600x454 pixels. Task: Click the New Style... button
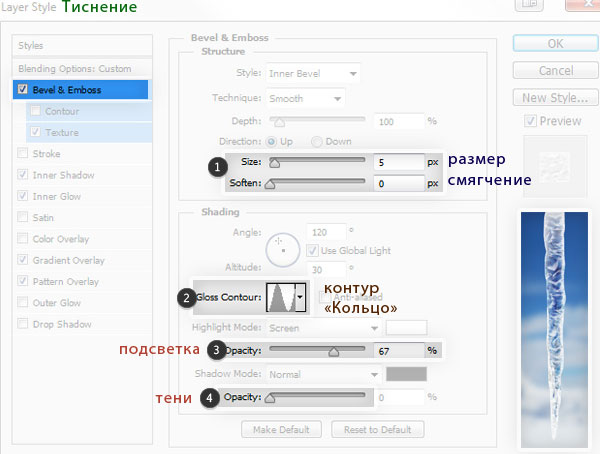pos(555,98)
